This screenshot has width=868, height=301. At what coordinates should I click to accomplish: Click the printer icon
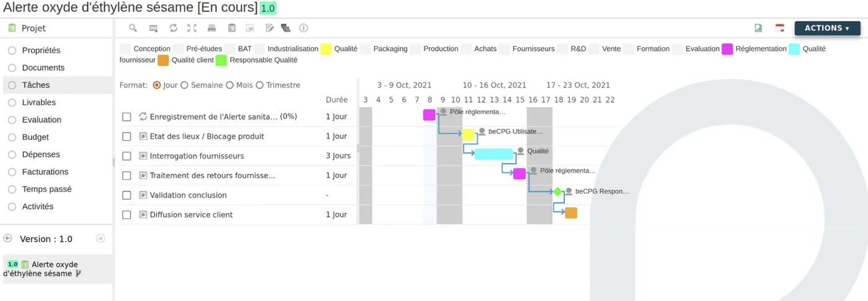[211, 28]
